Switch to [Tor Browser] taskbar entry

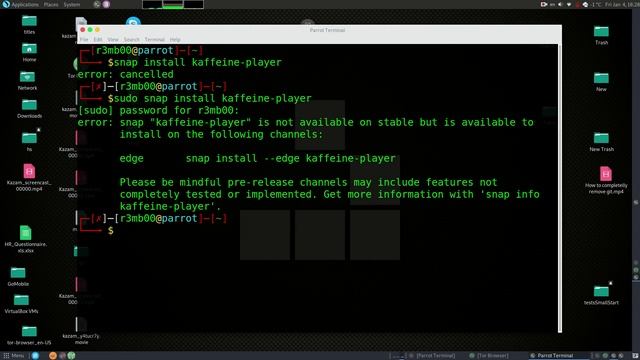pyautogui.click(x=489, y=356)
